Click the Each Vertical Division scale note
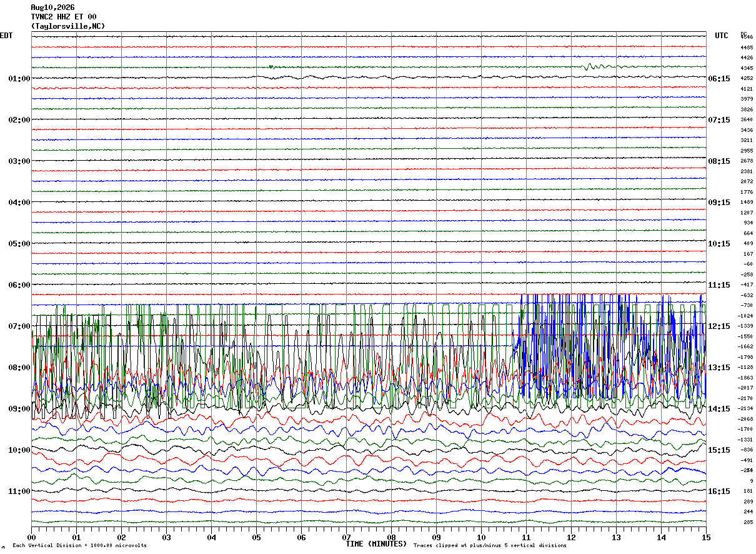Image resolution: width=756 pixels, height=554 pixels. click(79, 545)
